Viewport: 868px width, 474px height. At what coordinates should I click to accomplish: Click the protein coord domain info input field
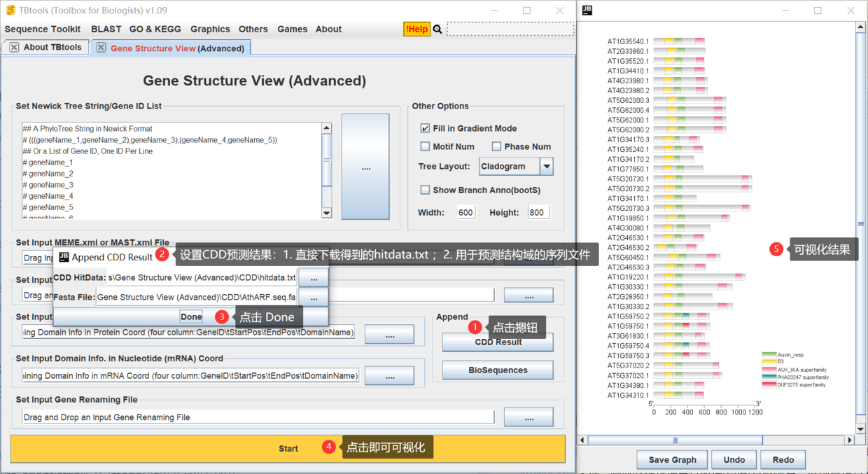(188, 332)
